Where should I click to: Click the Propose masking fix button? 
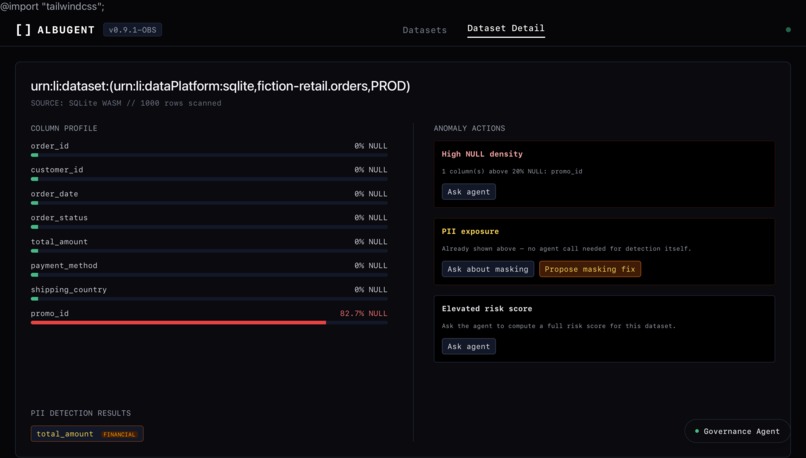[590, 269]
